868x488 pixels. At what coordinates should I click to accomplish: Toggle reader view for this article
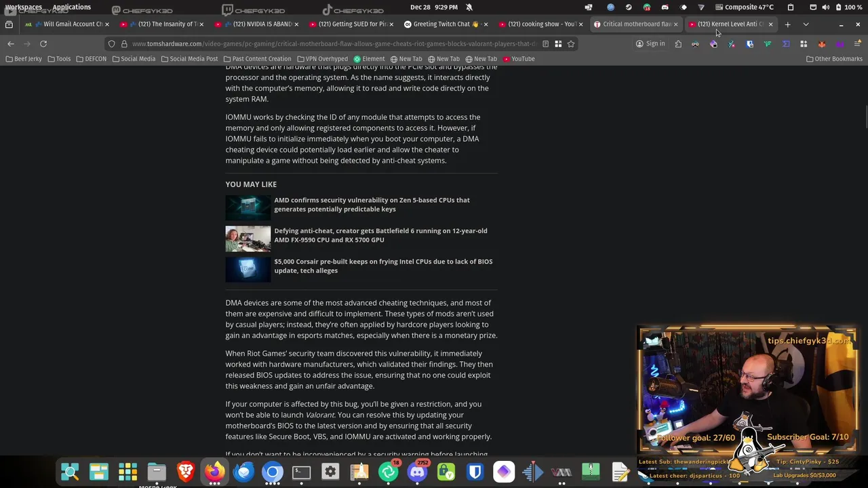(545, 43)
